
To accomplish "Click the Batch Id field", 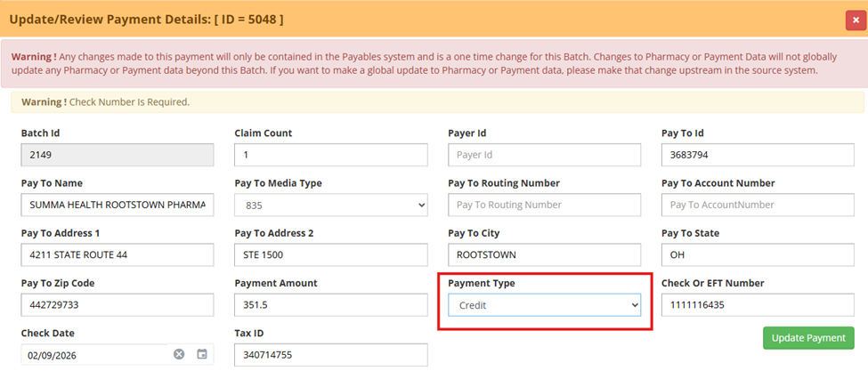I will pos(118,155).
